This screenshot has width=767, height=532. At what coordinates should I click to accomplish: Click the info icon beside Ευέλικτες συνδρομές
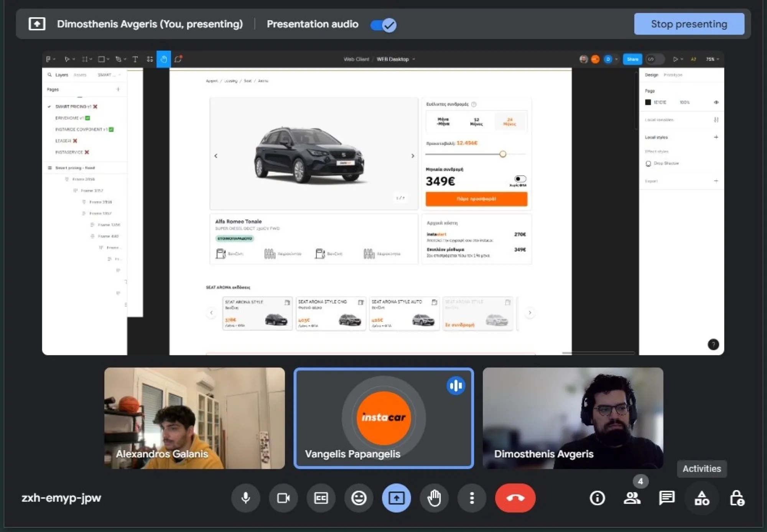click(x=474, y=104)
